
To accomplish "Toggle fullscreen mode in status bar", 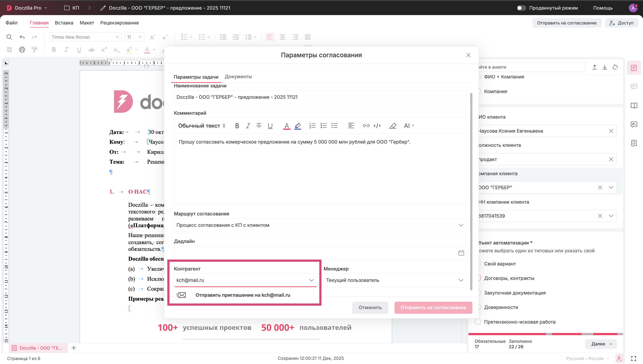I will [634, 359].
